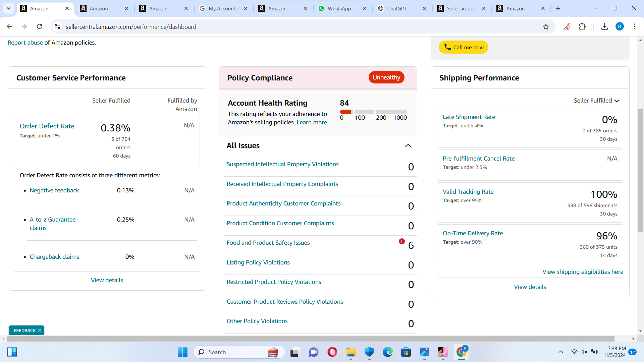The height and width of the screenshot is (362, 644).
Task: Open the Windows Start button
Action: 182,352
